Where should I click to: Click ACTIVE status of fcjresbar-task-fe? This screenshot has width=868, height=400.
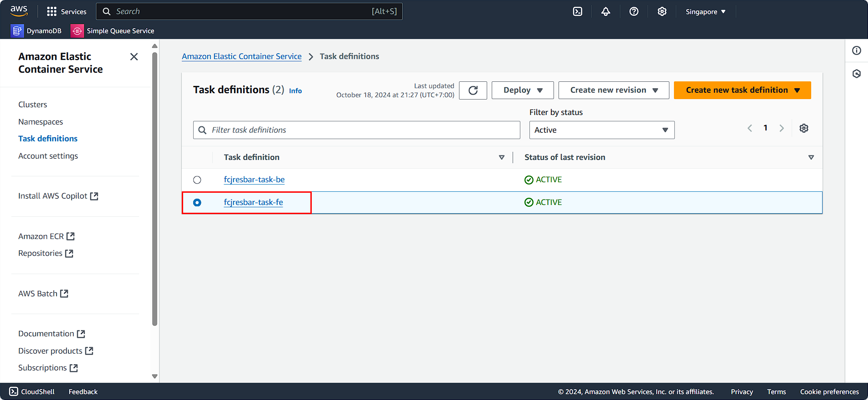pyautogui.click(x=543, y=202)
